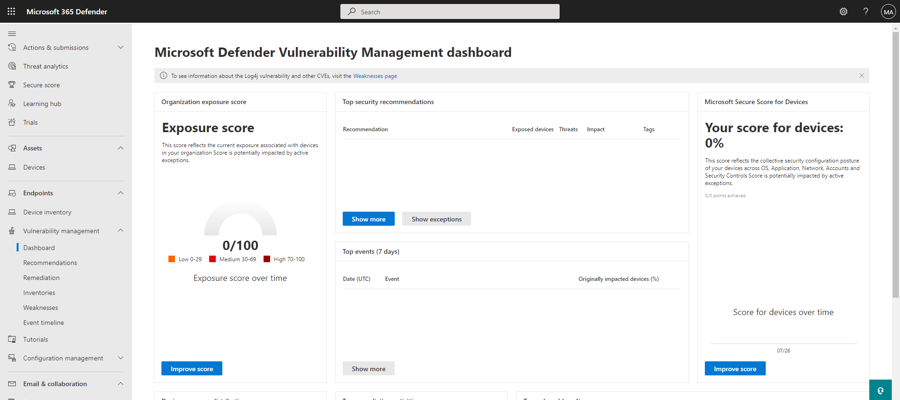This screenshot has width=900, height=400.
Task: Click the Configuration management icon
Action: tap(11, 358)
